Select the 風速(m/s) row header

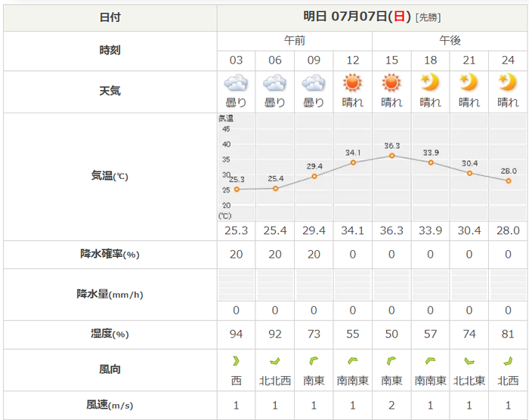(x=110, y=404)
